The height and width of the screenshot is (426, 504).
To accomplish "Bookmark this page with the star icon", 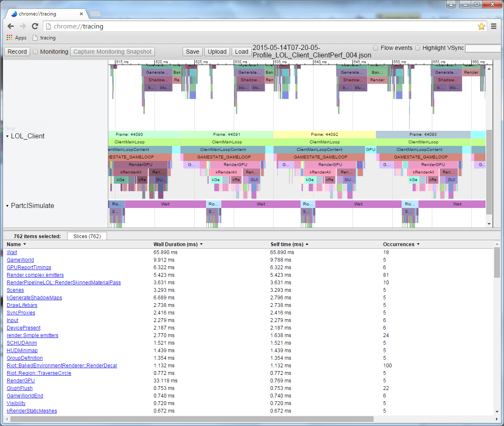I will 481,26.
